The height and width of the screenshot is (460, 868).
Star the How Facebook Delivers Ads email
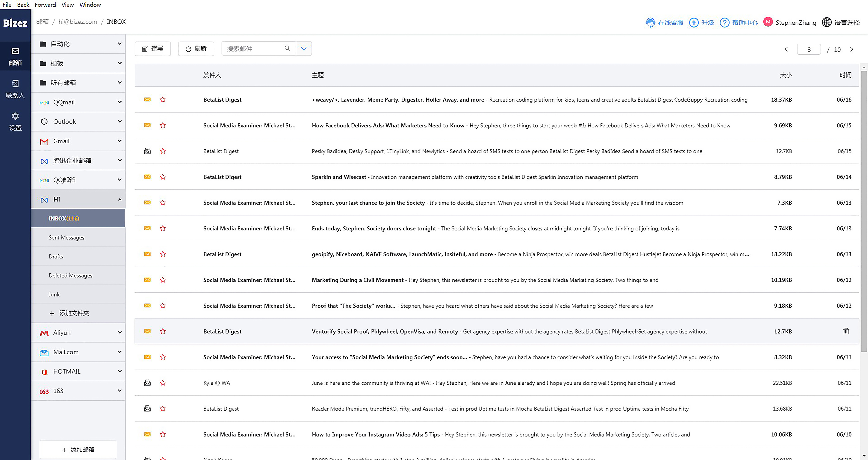(163, 125)
